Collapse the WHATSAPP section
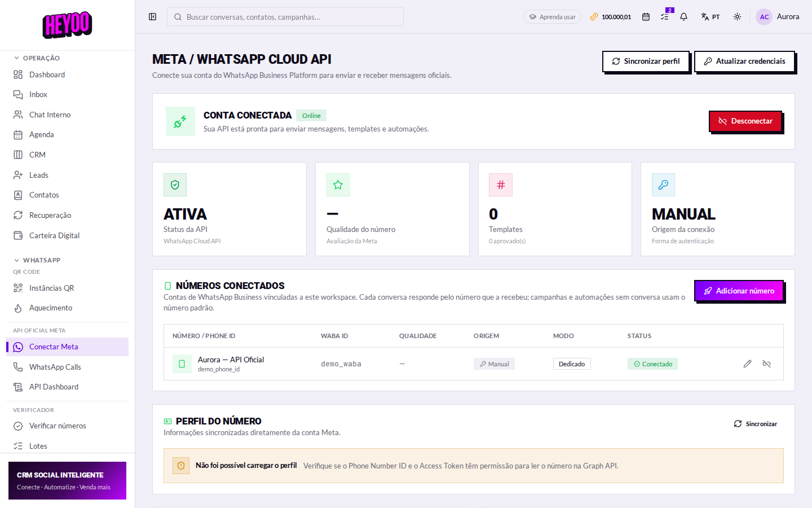812x508 pixels. pos(37,260)
